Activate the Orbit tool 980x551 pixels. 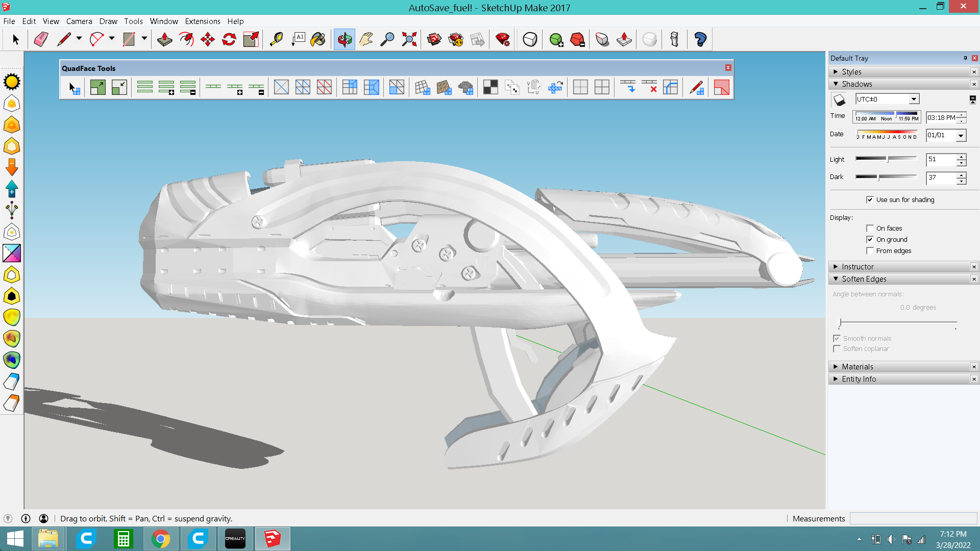345,39
